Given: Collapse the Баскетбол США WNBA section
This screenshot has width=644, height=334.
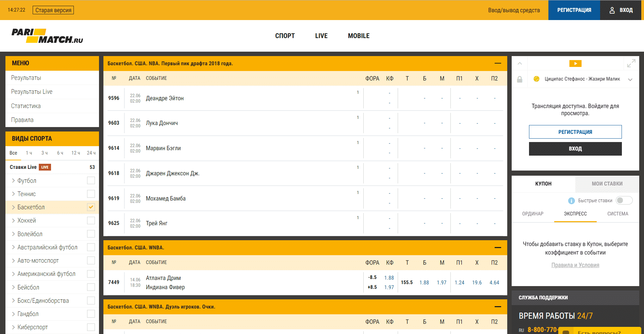Looking at the screenshot, I should (x=498, y=247).
